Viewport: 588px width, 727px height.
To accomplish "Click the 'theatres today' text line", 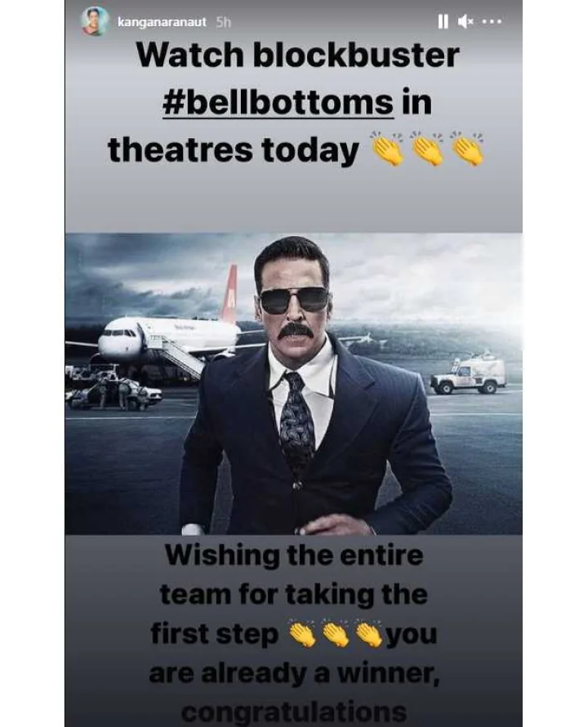I will coord(234,150).
